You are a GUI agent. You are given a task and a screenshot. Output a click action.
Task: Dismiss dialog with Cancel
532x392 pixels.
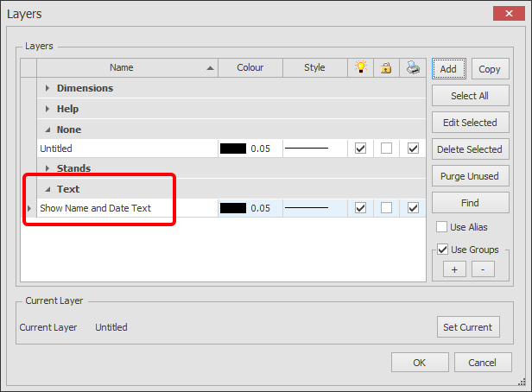click(x=483, y=363)
